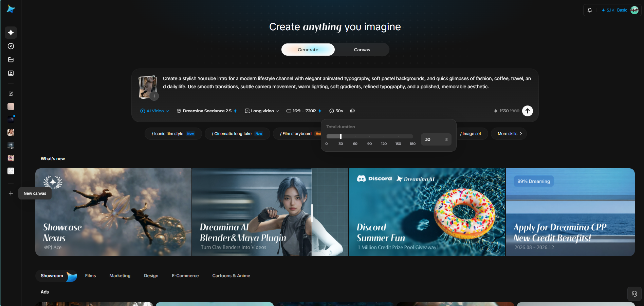
Task: Choose the Film storyboard skill
Action: [x=297, y=134]
